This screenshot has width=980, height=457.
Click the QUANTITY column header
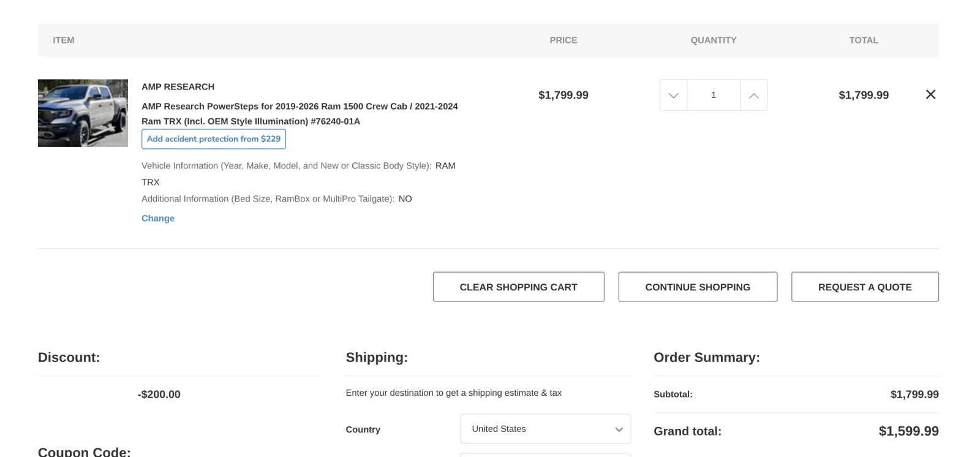pos(714,40)
